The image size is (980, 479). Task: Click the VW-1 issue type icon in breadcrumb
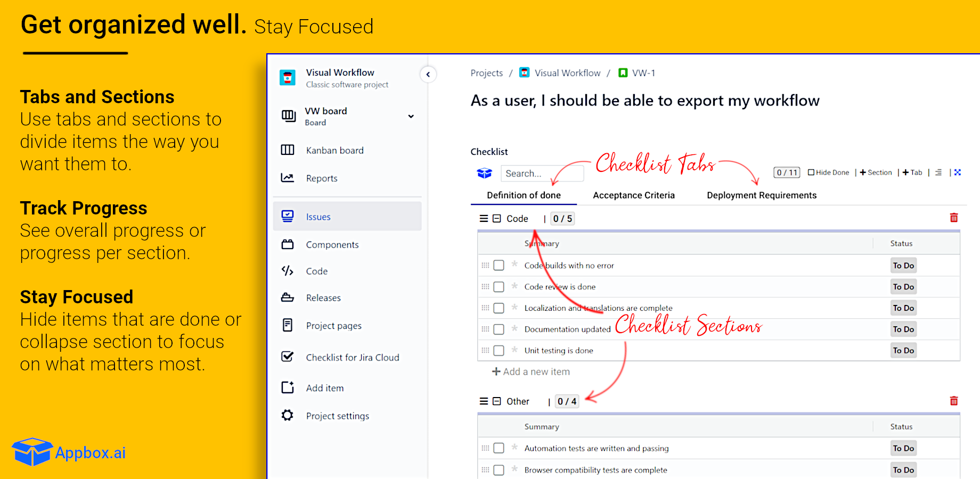coord(623,73)
